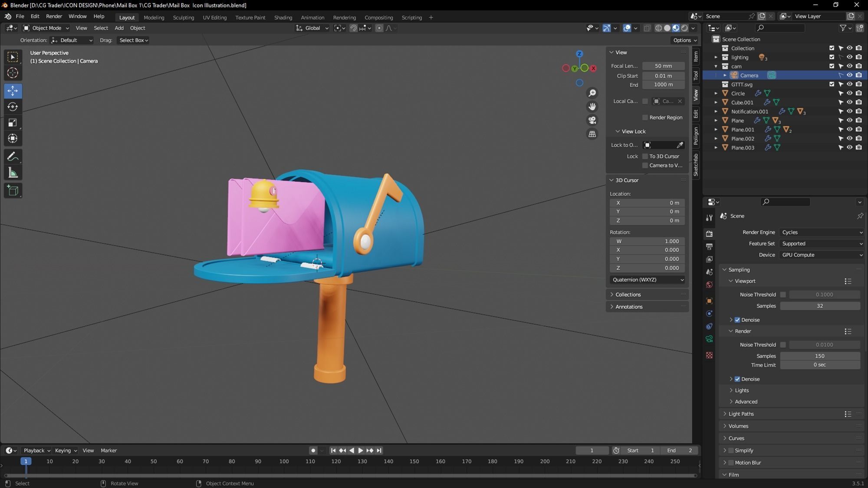
Task: Activate the Rotate tool
Action: (x=13, y=107)
